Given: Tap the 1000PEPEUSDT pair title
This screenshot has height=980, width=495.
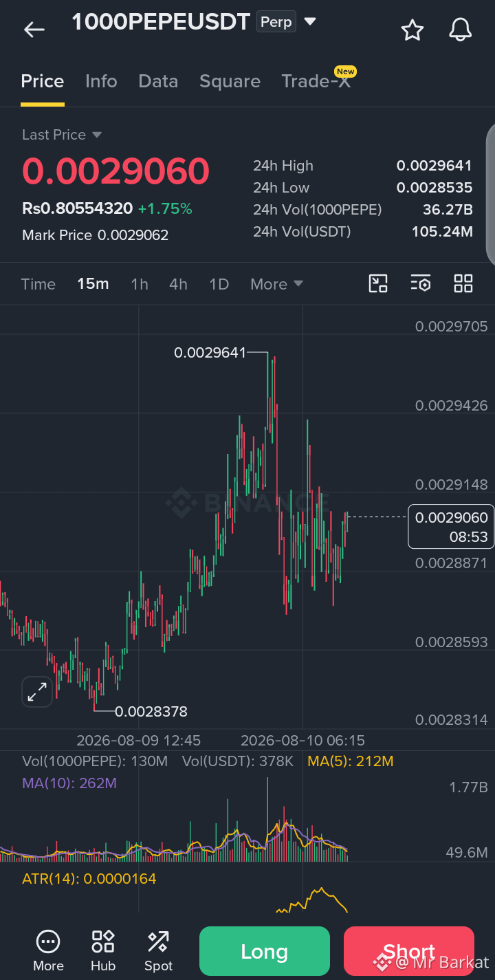Looking at the screenshot, I should click(x=161, y=22).
